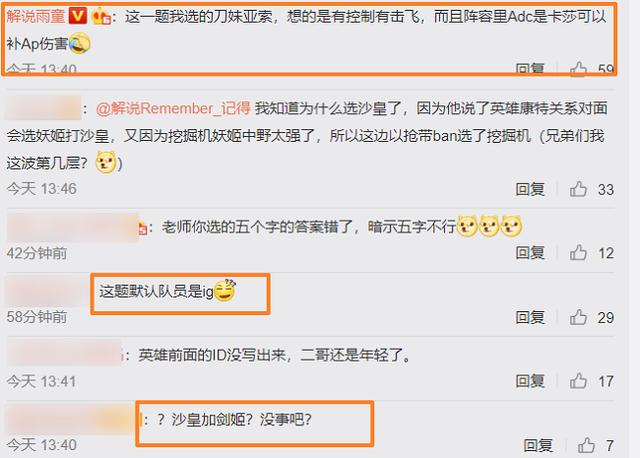This screenshot has width=640, height=458.
Task: Click the blurred username of the 13:46 comment
Action: (43, 108)
